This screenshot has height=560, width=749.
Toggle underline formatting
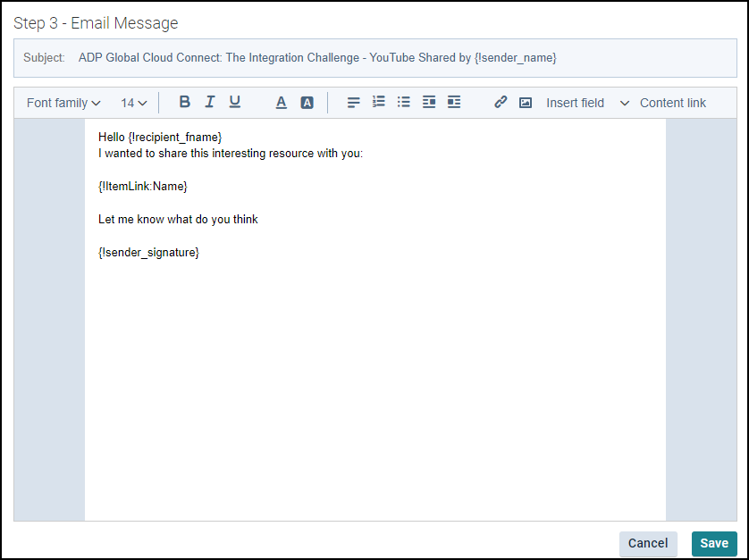click(235, 103)
